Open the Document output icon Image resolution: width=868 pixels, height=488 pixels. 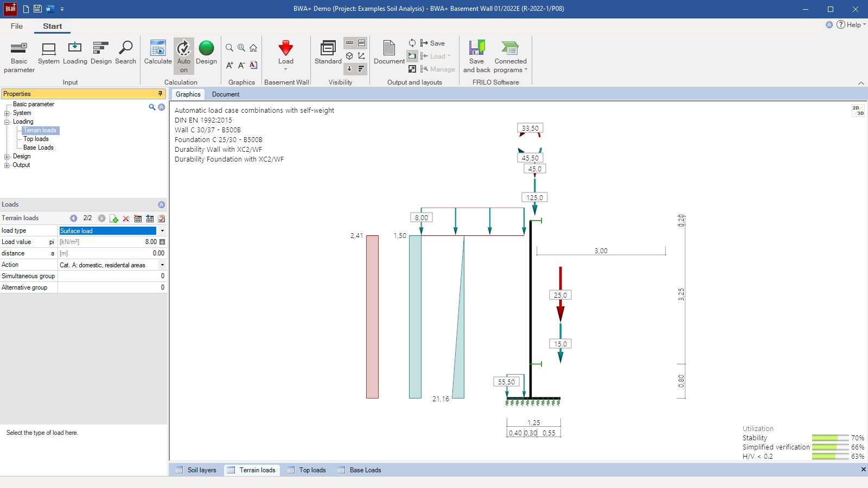pyautogui.click(x=389, y=53)
